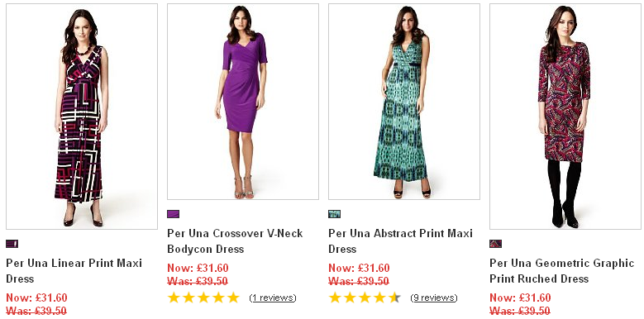This screenshot has width=644, height=319.
Task: Open the Linear Print Maxi Dress photo
Action: 82,117
